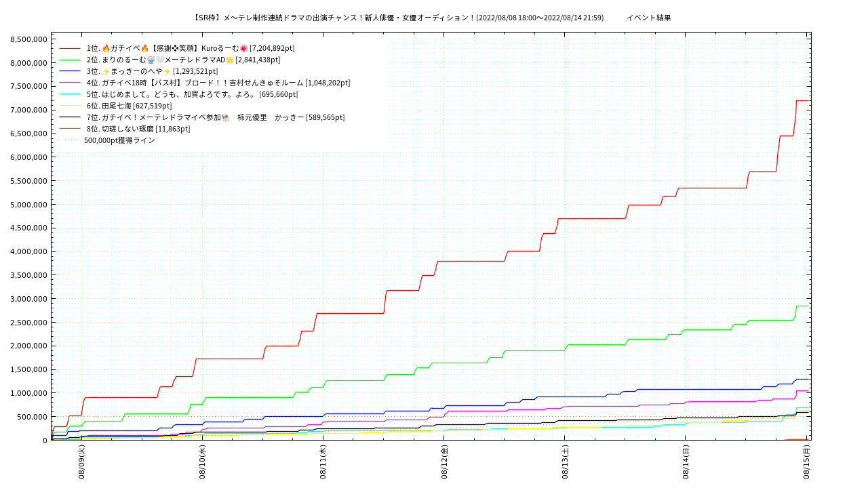
Task: Click the 08/11(木) date tick label
Action: pyautogui.click(x=323, y=462)
